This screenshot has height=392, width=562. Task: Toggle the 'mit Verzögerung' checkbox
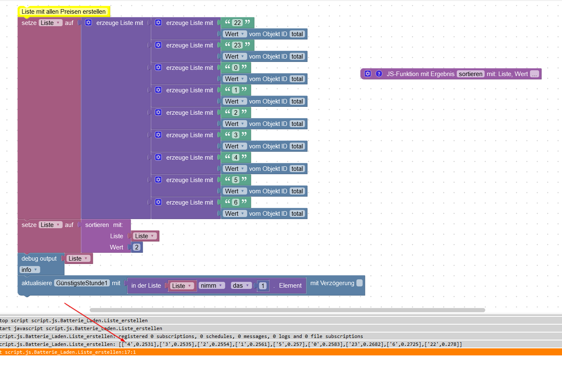pos(360,283)
